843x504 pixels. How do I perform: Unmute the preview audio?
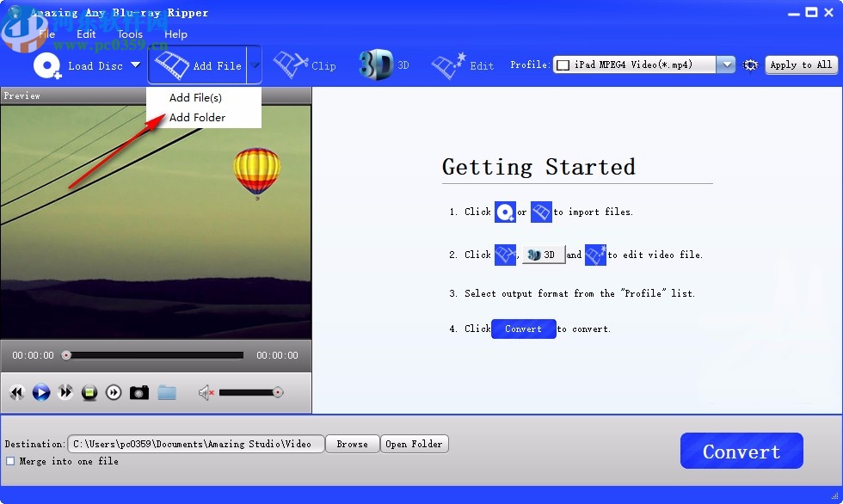[x=204, y=392]
